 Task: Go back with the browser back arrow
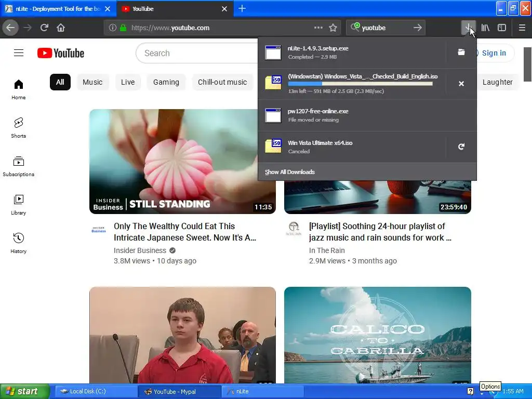click(10, 28)
